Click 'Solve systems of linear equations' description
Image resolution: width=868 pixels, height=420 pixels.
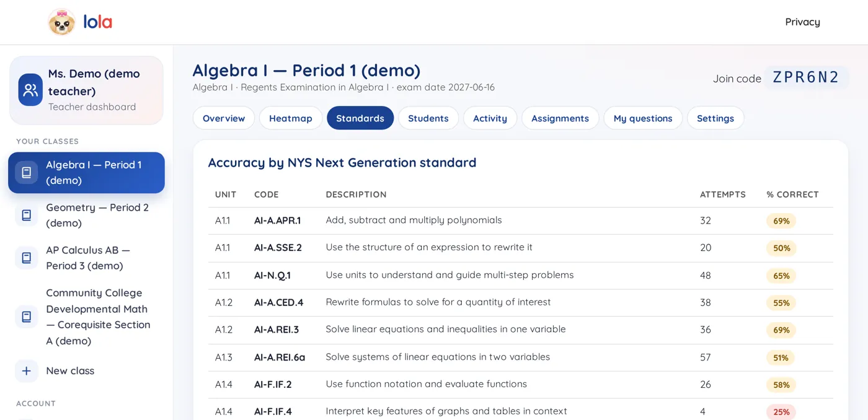[x=438, y=357]
